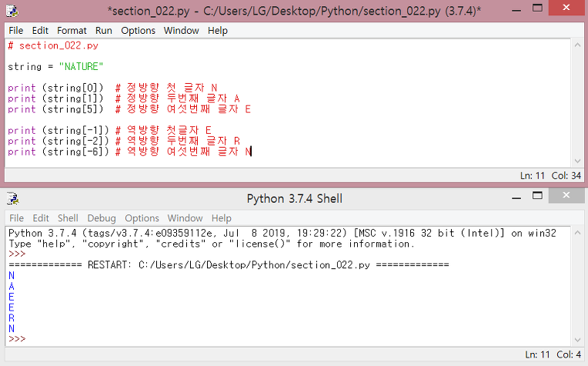Click the RESTART line in Shell output

pyautogui.click(x=229, y=265)
